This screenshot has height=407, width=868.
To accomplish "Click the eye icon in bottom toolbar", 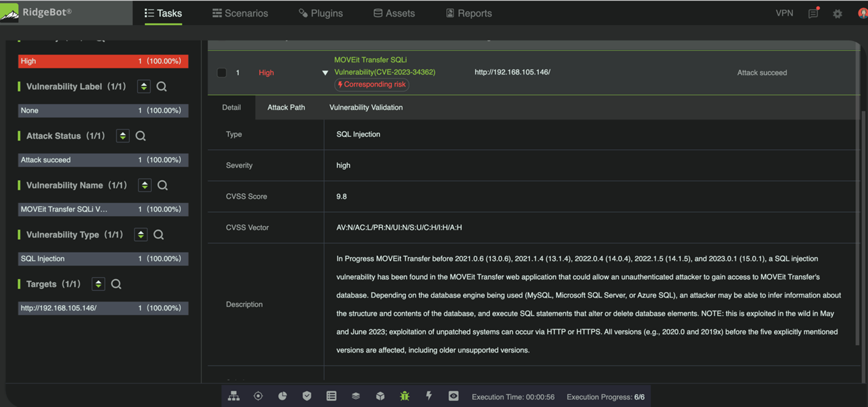I will (x=453, y=396).
